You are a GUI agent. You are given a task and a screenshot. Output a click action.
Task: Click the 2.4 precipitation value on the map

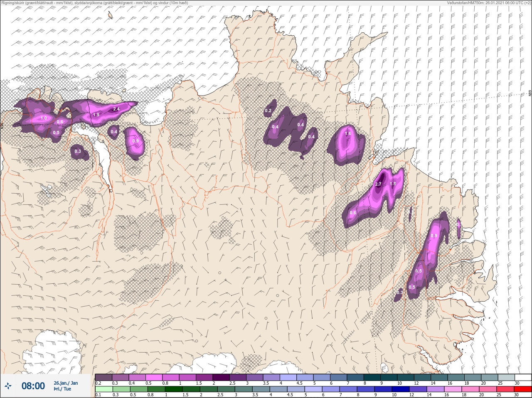pos(116,109)
